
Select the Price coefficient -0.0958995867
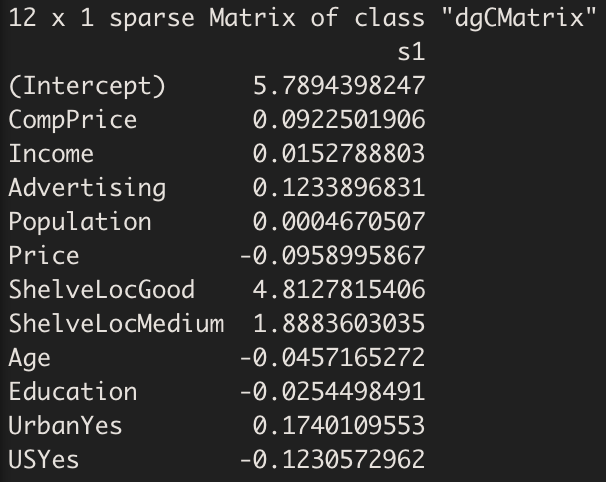pos(332,256)
